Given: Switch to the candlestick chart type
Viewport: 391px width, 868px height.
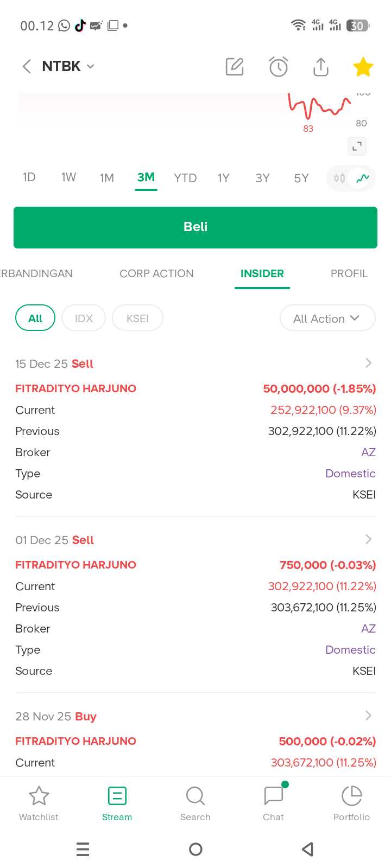Looking at the screenshot, I should tap(339, 178).
